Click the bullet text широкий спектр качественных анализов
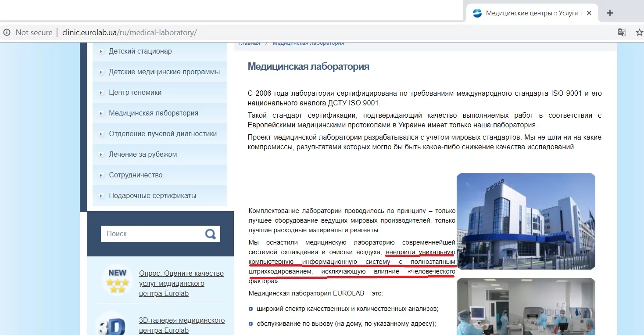 pos(347,309)
